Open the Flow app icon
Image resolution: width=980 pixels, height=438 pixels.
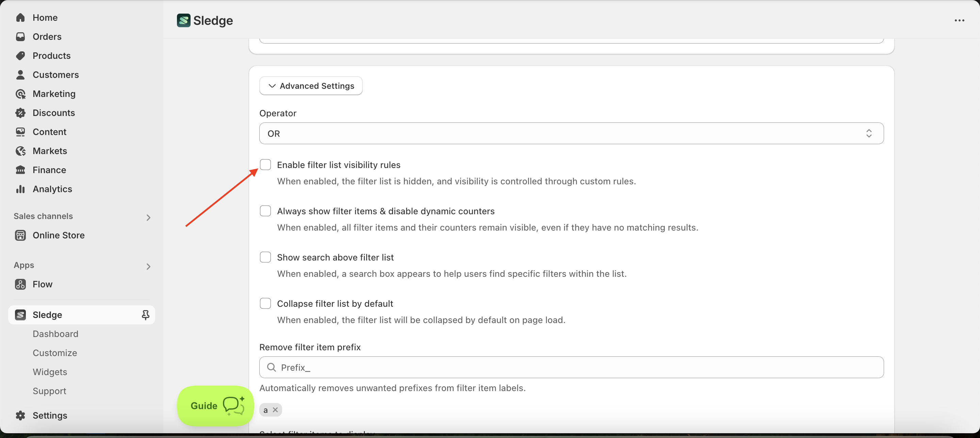coord(20,284)
